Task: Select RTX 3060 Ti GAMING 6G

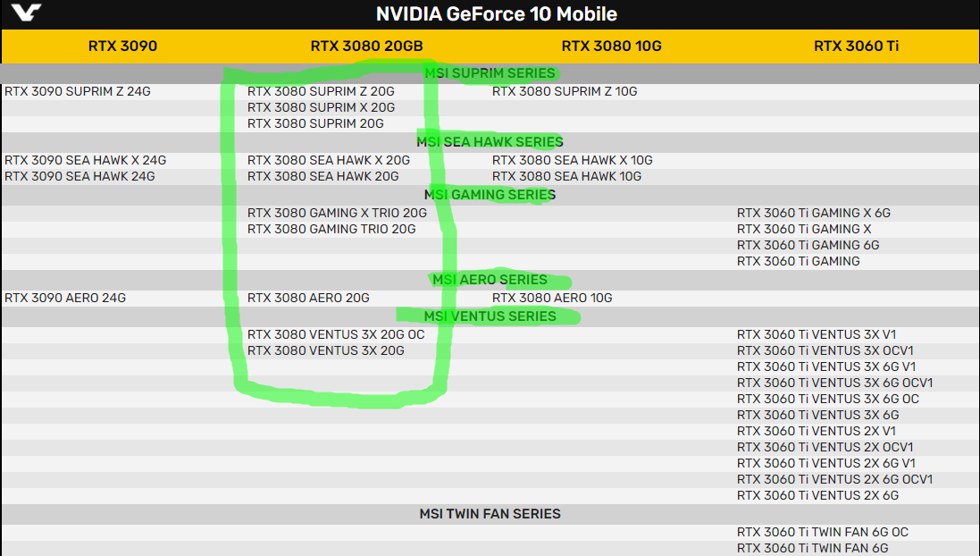Action: point(808,245)
